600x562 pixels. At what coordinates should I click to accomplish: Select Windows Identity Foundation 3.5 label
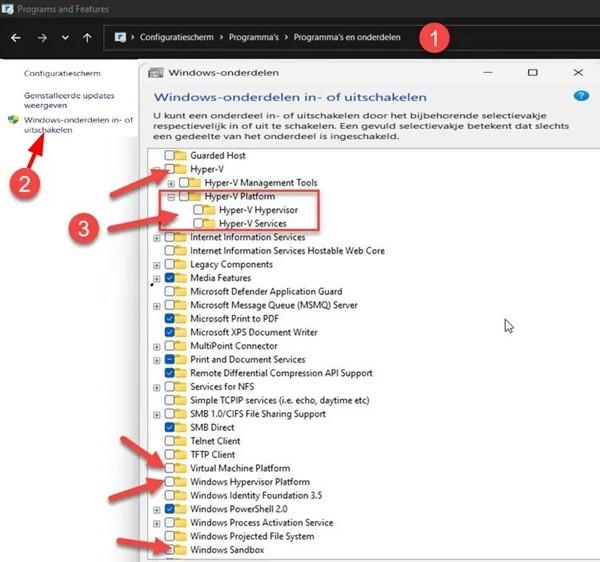click(x=256, y=495)
